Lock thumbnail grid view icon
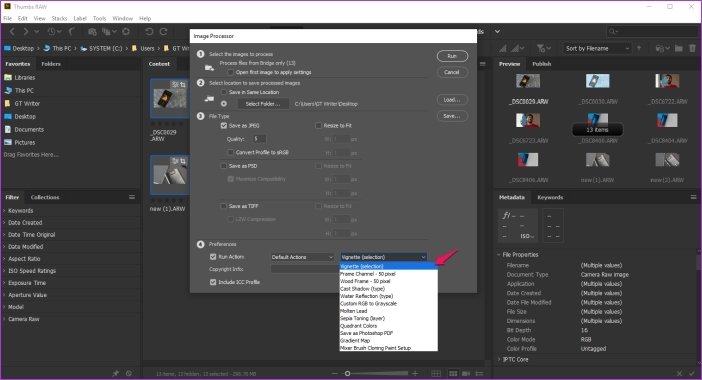Screen dimensions: 702x380 436,373
